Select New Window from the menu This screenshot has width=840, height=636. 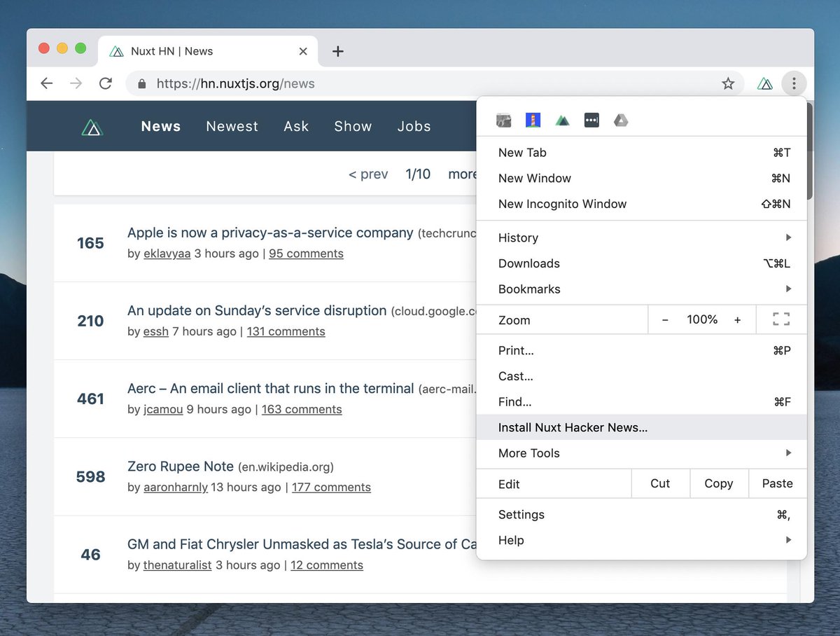click(x=642, y=179)
